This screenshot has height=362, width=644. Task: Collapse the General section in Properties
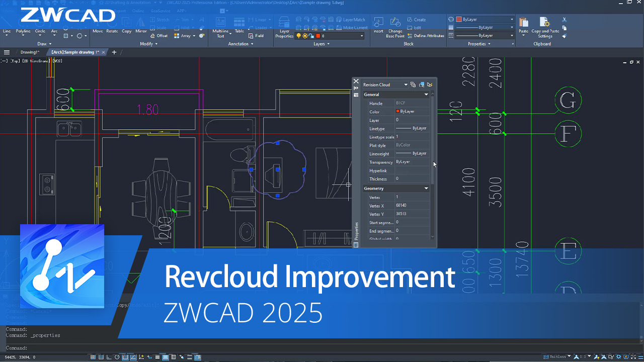pos(426,95)
